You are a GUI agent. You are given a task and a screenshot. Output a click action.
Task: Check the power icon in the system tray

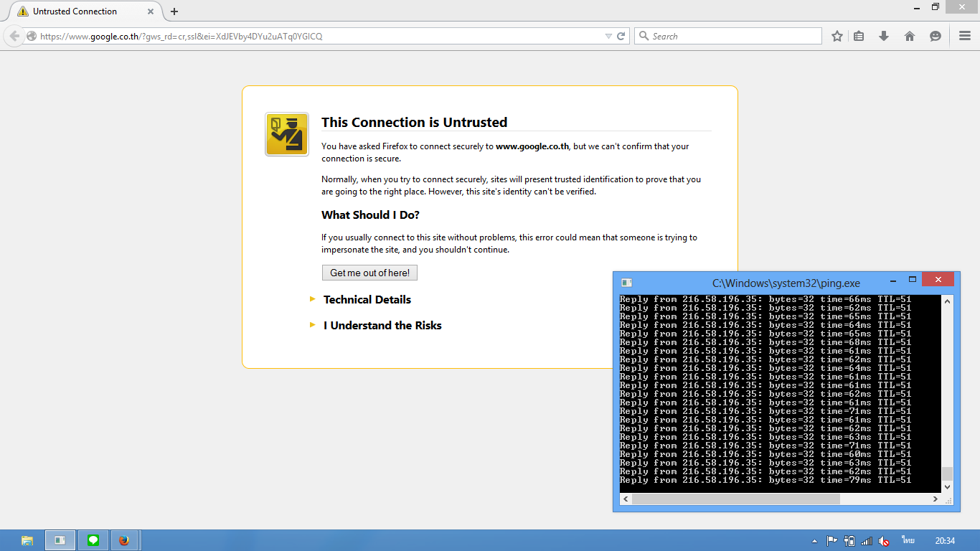849,541
